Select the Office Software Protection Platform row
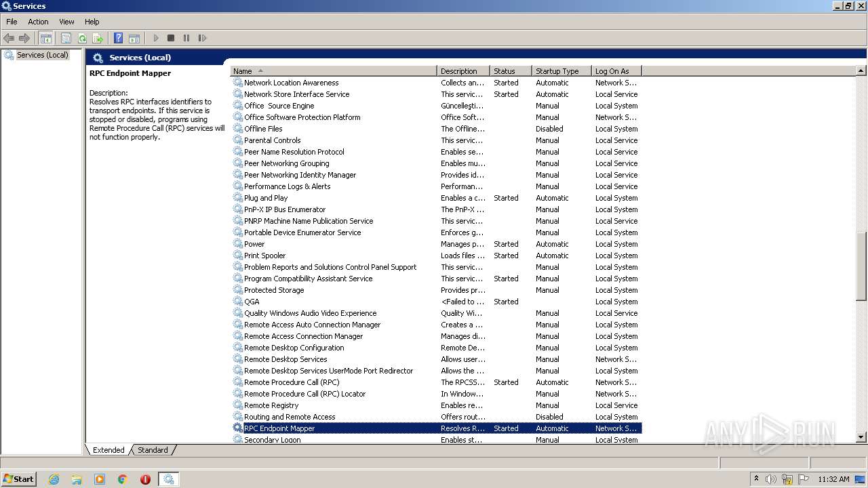868x488 pixels. [436, 117]
